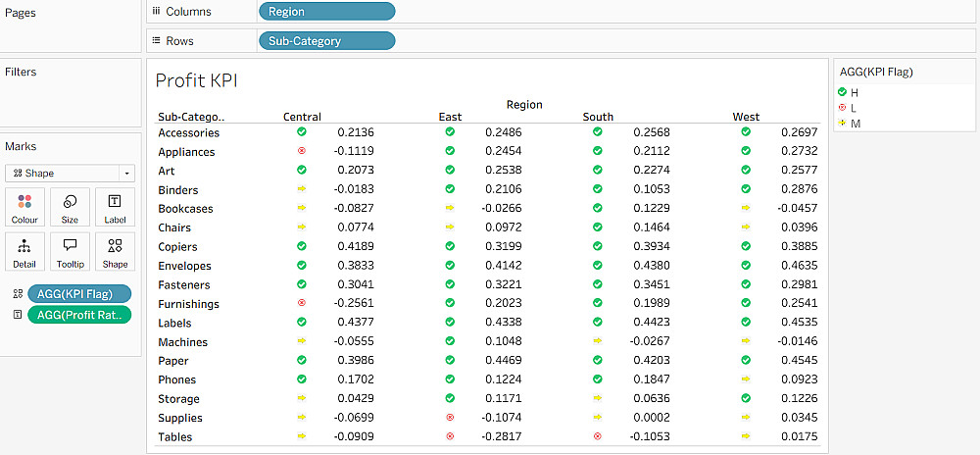The image size is (980, 455).
Task: Open the Colour marks card button
Action: pos(24,207)
